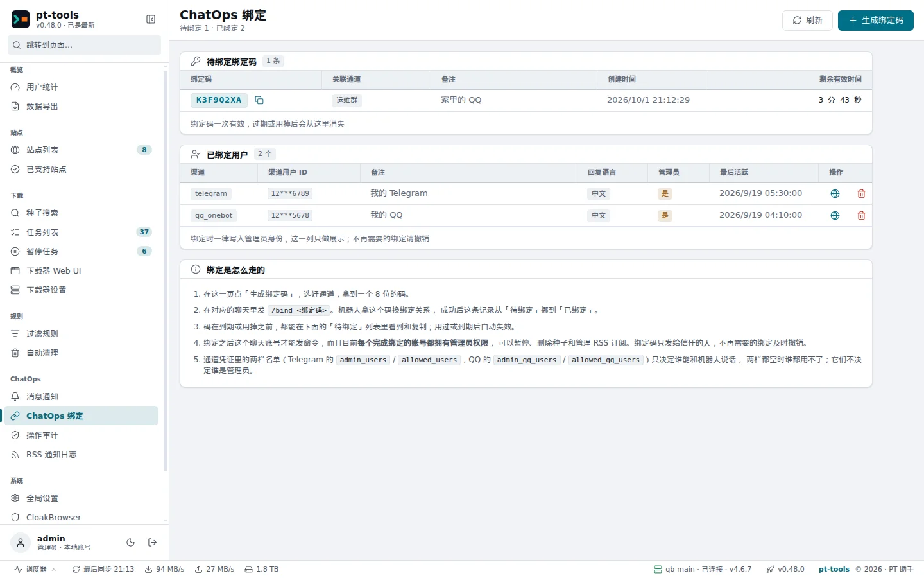Image resolution: width=924 pixels, height=578 pixels.
Task: Copy the binding code K3F9Q2XA
Action: coord(259,100)
